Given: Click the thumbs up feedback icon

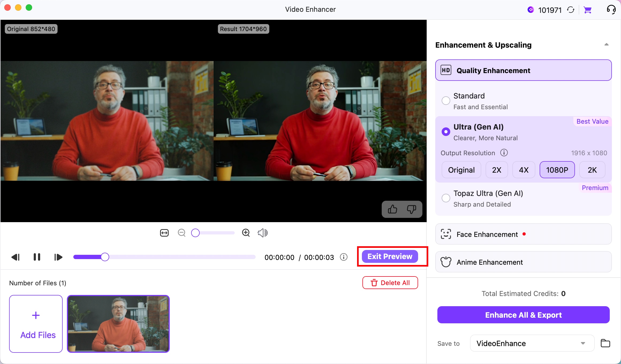Looking at the screenshot, I should [392, 209].
